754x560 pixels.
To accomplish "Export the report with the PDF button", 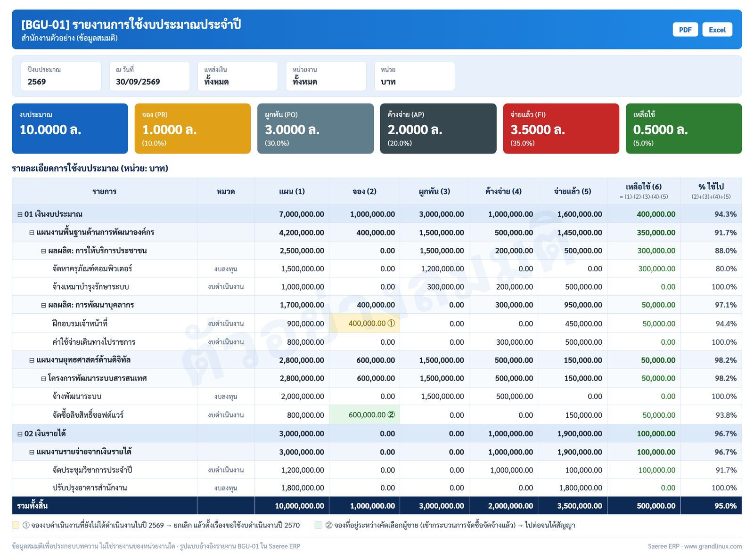I will point(685,30).
